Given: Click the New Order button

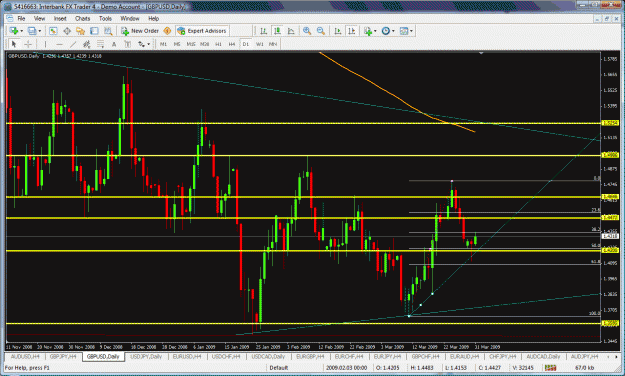Looking at the screenshot, I should click(140, 31).
